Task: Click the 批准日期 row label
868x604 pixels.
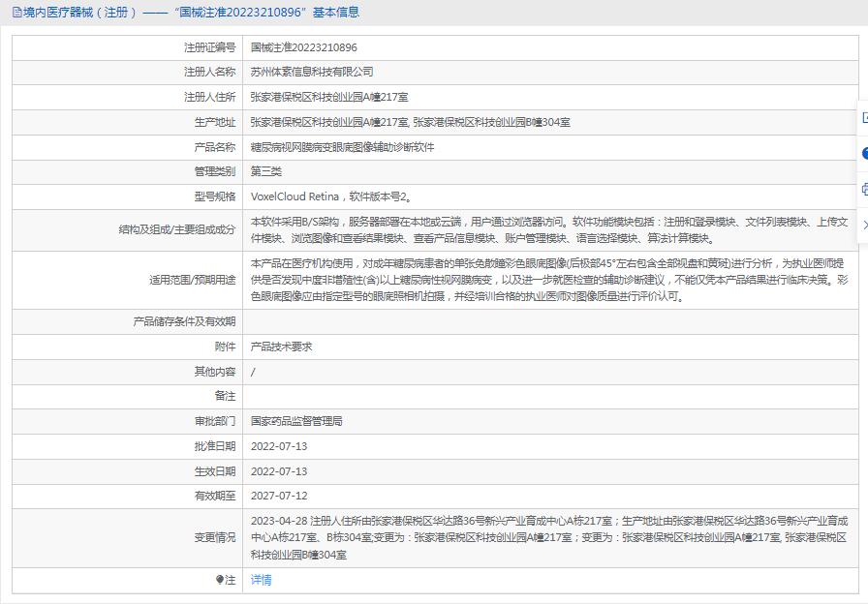Action: pos(215,446)
